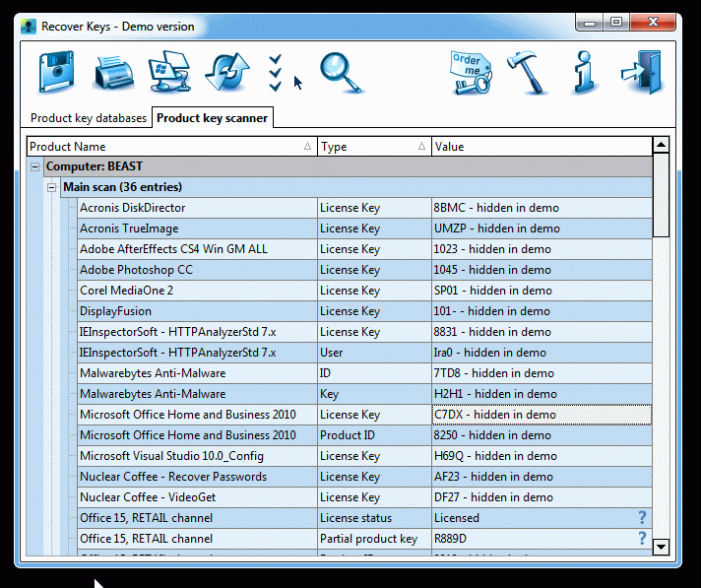Click the magnifying glass search icon
This screenshot has width=701, height=588.
(x=341, y=73)
